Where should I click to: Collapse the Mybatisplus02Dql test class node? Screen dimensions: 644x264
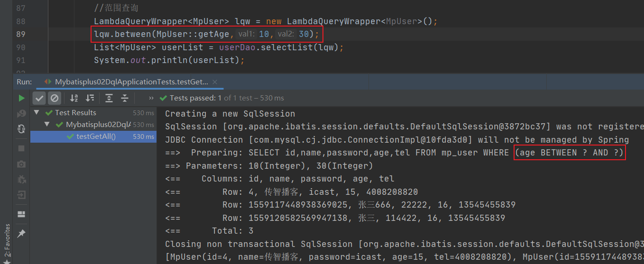point(47,125)
